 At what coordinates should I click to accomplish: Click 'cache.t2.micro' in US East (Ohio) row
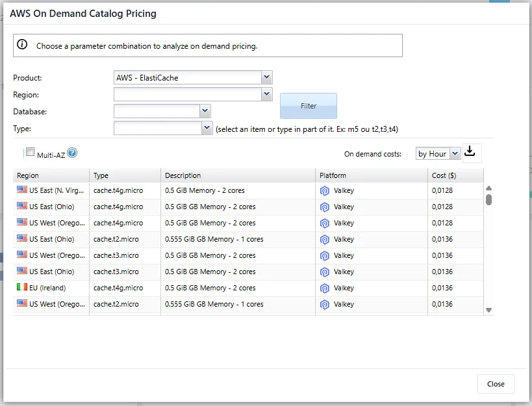116,239
